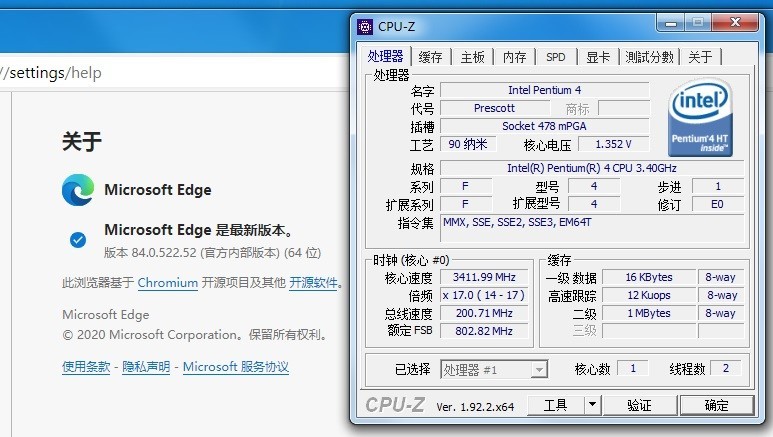
Task: Click the Intel Pentium 4 name field
Action: point(544,90)
